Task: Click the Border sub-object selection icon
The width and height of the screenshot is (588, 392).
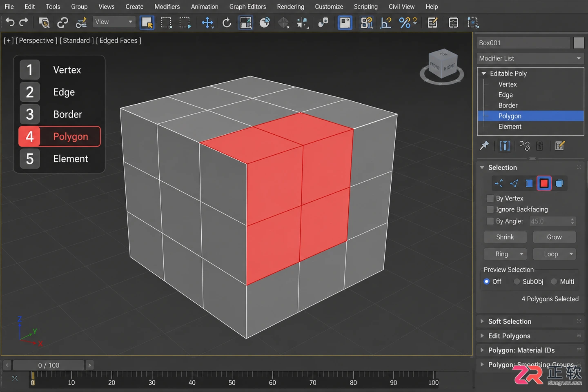Action: click(x=529, y=183)
